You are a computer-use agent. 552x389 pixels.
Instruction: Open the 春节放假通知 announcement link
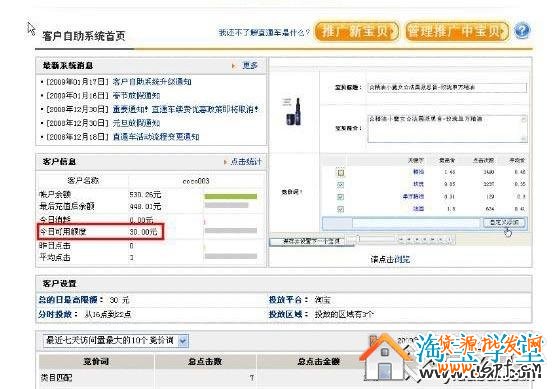[x=137, y=95]
